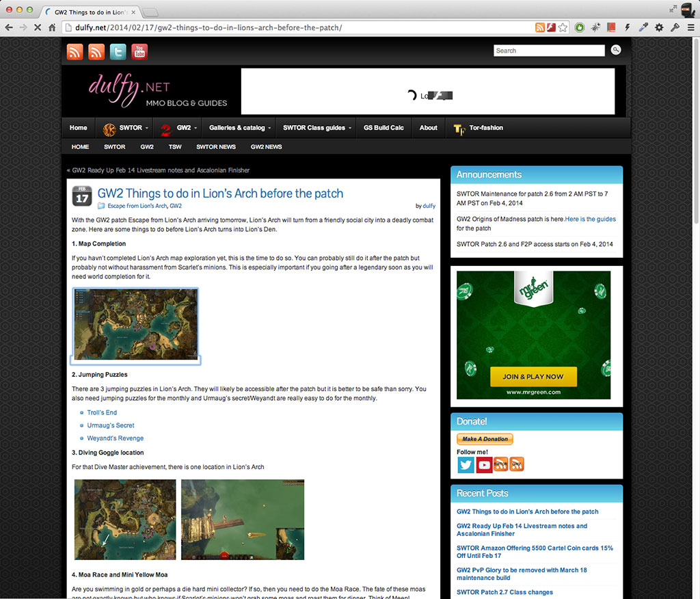Enter fullscreen using the arrows icon in the title bar
Screen dimensions: 700x599
click(673, 9)
